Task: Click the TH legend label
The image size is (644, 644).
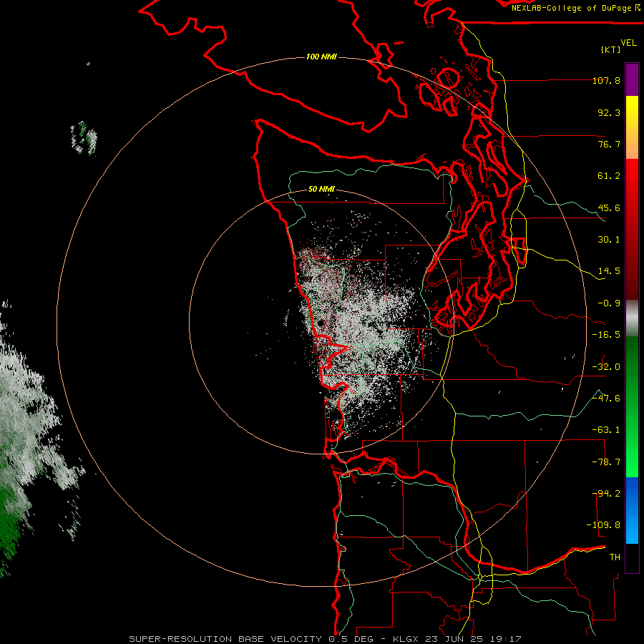Action: pyautogui.click(x=615, y=557)
